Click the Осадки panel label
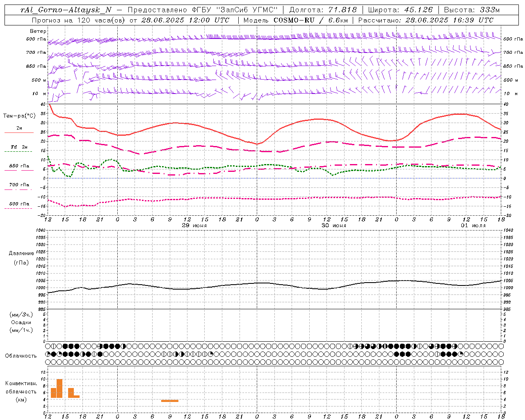 click(21, 322)
